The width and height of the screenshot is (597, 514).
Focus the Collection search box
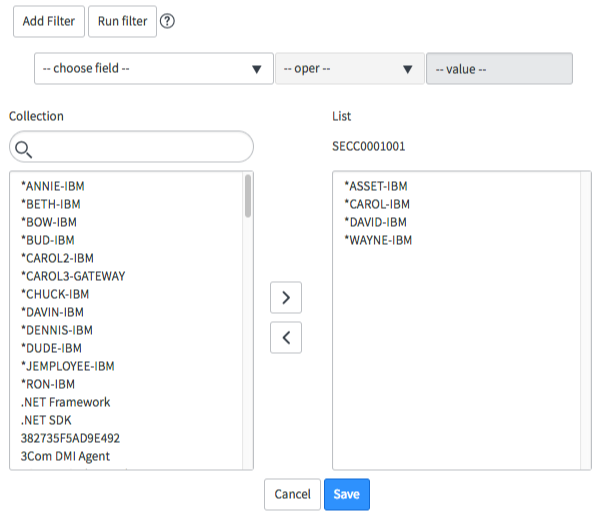coord(131,147)
